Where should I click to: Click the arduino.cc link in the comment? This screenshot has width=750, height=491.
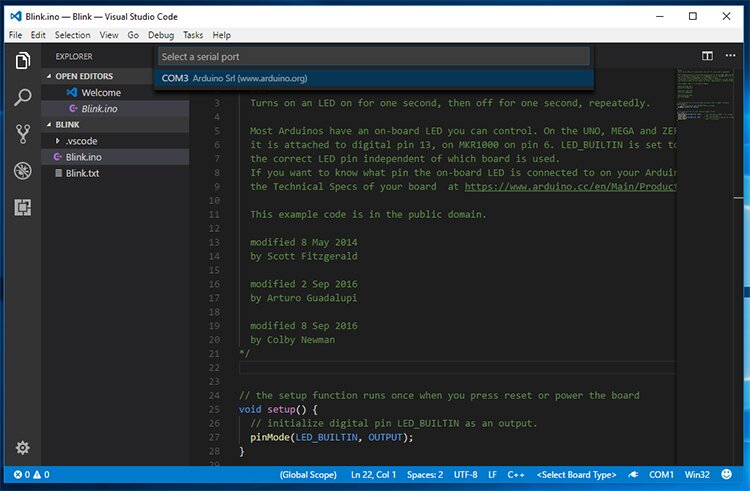point(570,186)
